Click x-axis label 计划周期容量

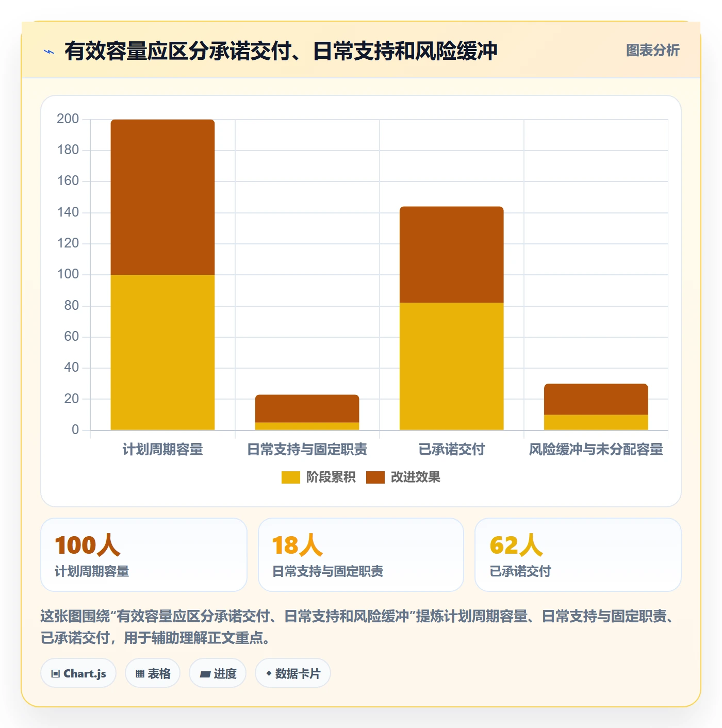click(x=162, y=450)
